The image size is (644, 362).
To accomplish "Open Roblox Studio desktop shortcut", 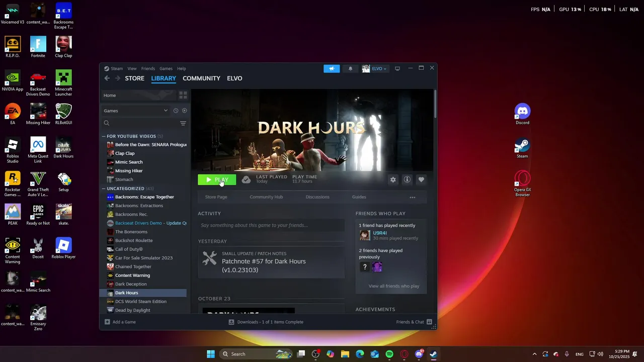I will (13, 150).
